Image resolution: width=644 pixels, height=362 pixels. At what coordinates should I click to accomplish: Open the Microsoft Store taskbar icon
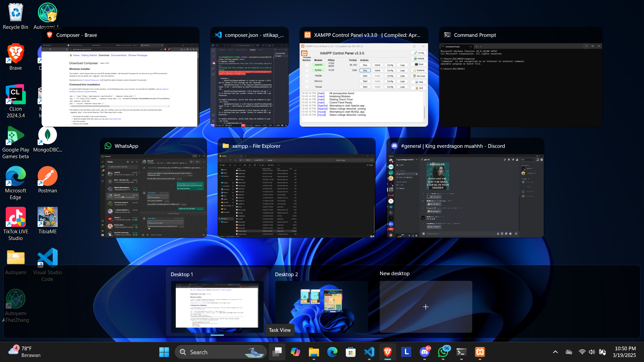[x=351, y=352]
